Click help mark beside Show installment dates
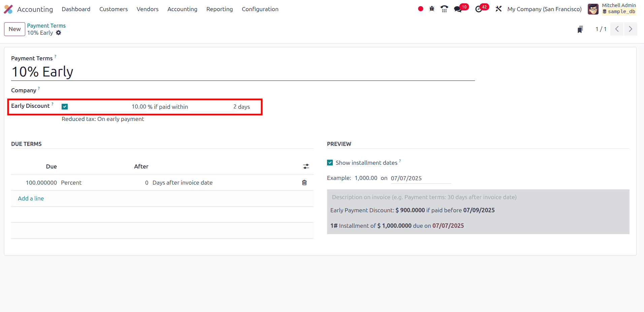The width and height of the screenshot is (644, 312). click(400, 161)
